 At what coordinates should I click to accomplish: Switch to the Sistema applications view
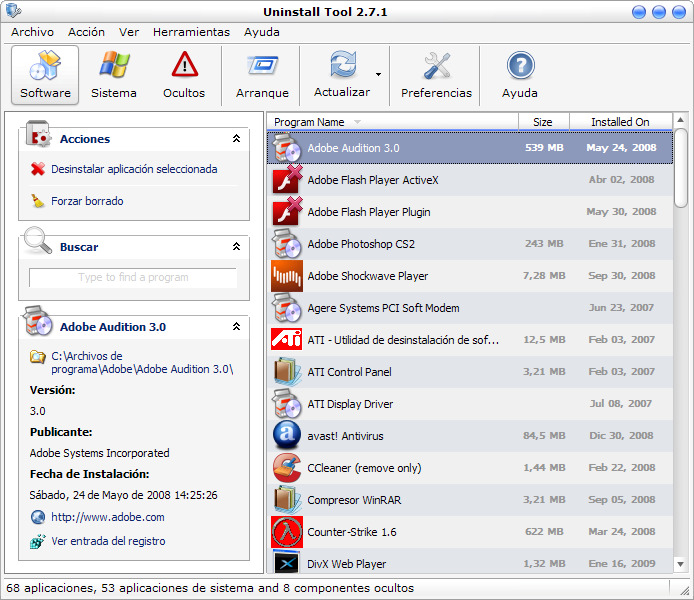[114, 76]
